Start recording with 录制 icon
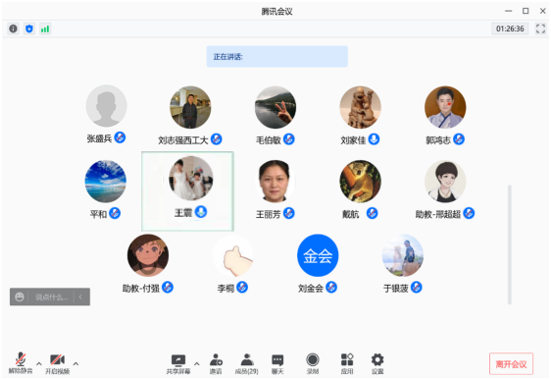Viewport: 551px width, 380px height. tap(312, 364)
